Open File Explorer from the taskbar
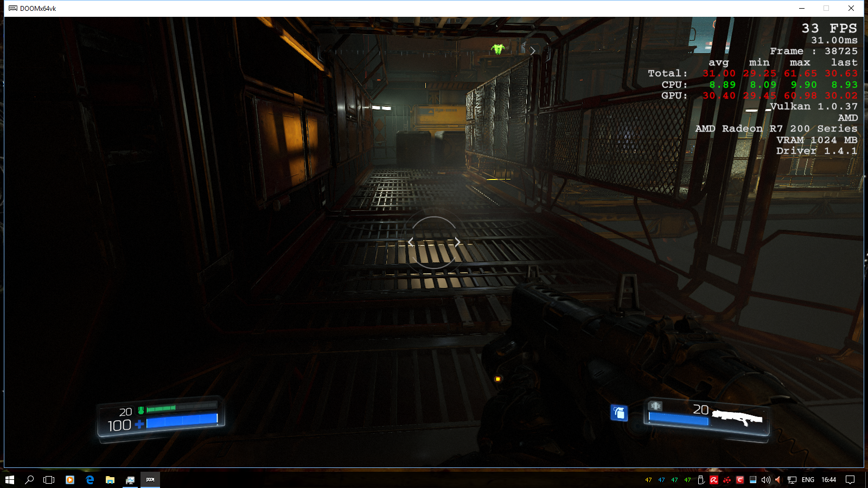Viewport: 868px width, 488px height. pos(110,480)
